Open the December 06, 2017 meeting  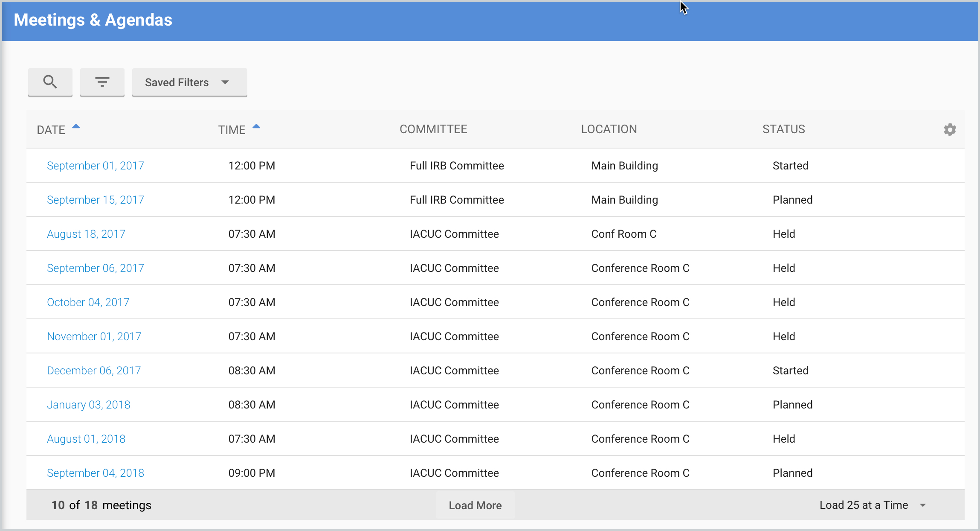[x=93, y=371]
